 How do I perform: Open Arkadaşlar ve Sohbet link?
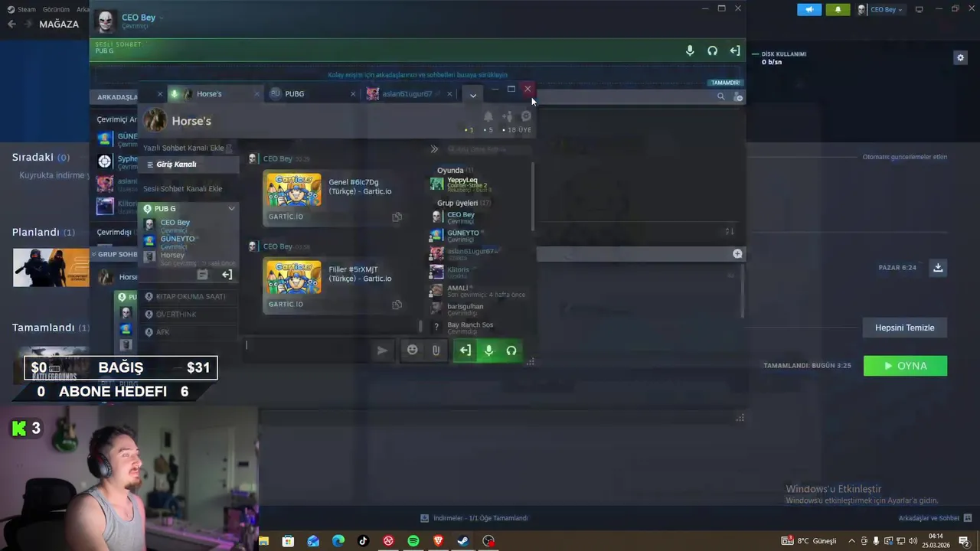coord(929,518)
